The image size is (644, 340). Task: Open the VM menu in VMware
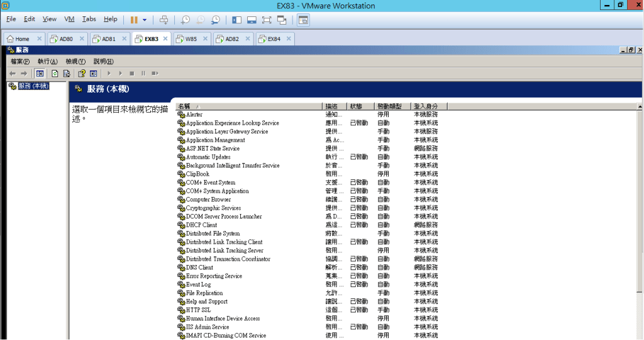69,20
